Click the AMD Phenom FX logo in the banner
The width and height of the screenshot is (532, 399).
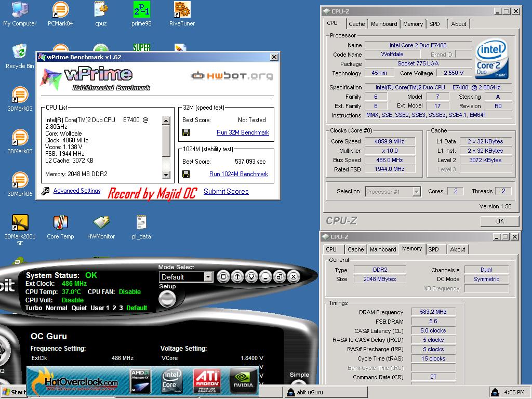(x=140, y=381)
